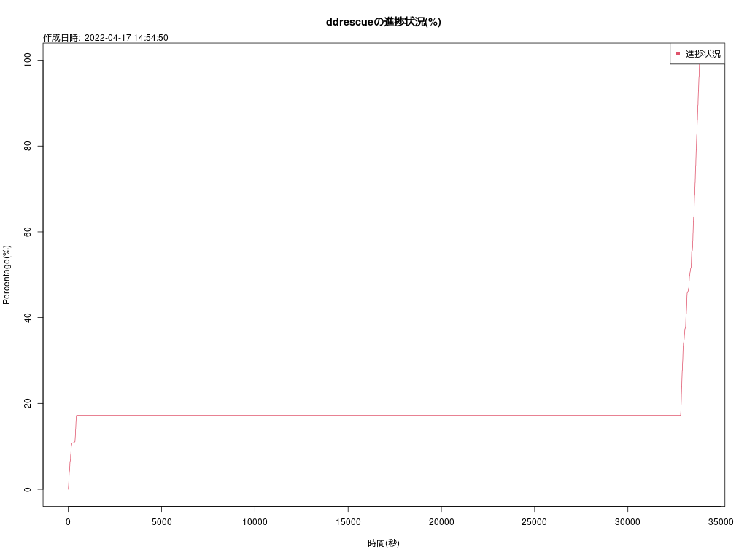Click the x-axis label '時間(秒)'
Viewport: 747px width, 560px height.
tap(383, 542)
